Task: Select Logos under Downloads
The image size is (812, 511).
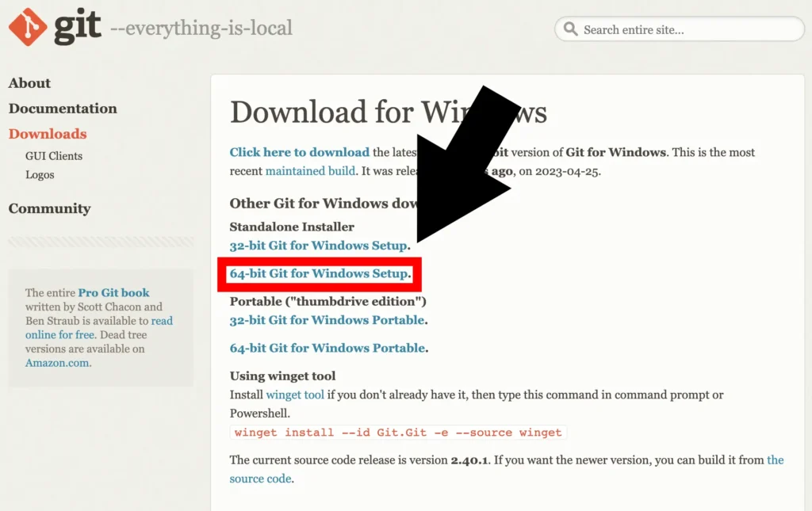Action: click(40, 175)
